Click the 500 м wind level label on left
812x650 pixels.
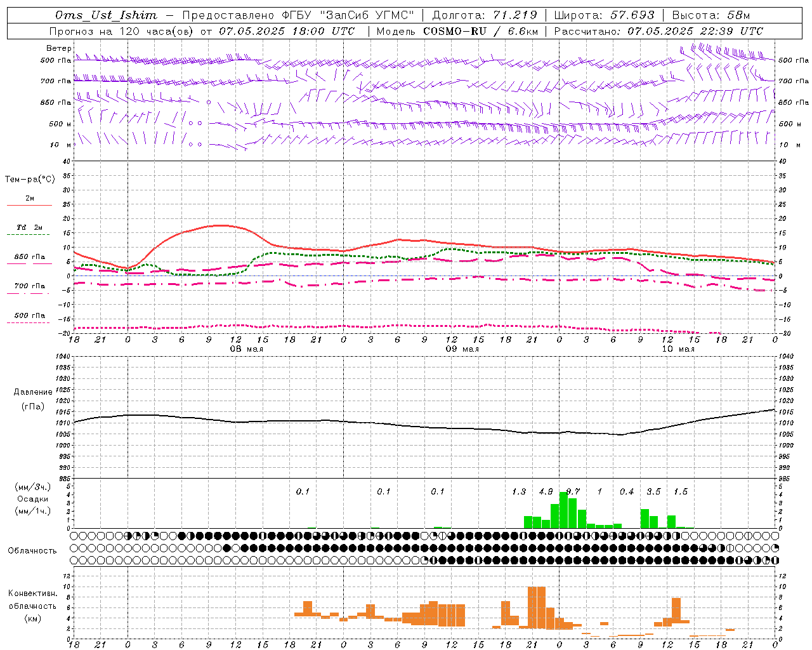click(x=61, y=124)
